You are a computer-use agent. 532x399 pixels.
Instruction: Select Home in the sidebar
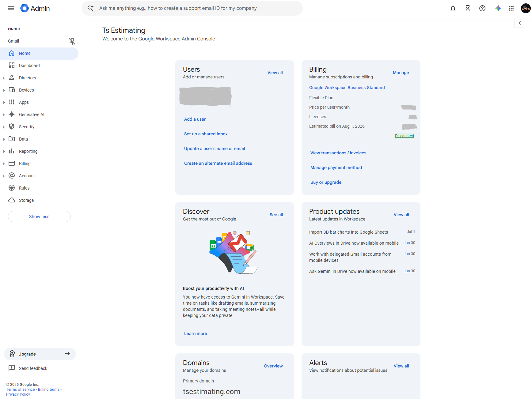(39, 53)
